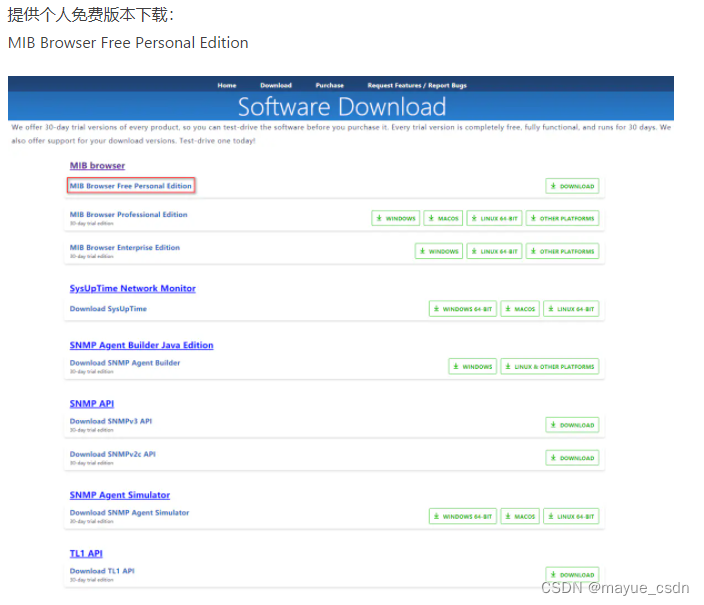Click Download SNMP Agent Builder link
Viewport: 704px width, 605px height.
125,362
